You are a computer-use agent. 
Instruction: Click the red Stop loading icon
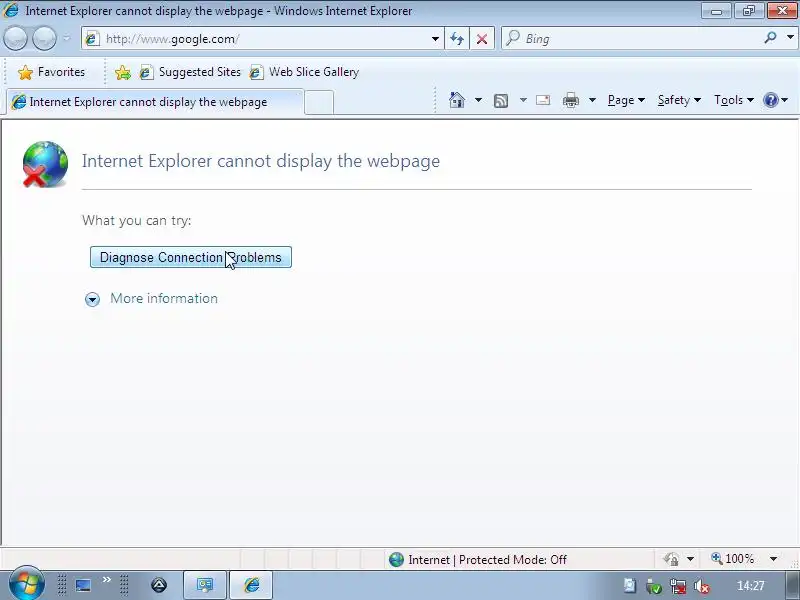point(482,39)
